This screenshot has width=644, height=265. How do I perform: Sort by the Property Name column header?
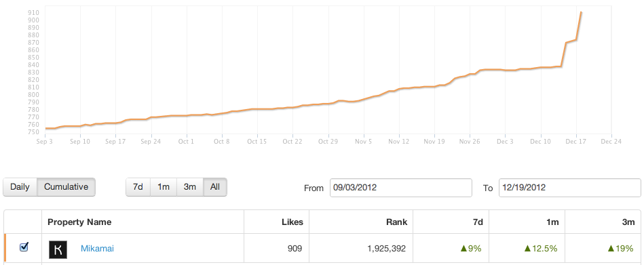pyautogui.click(x=79, y=222)
